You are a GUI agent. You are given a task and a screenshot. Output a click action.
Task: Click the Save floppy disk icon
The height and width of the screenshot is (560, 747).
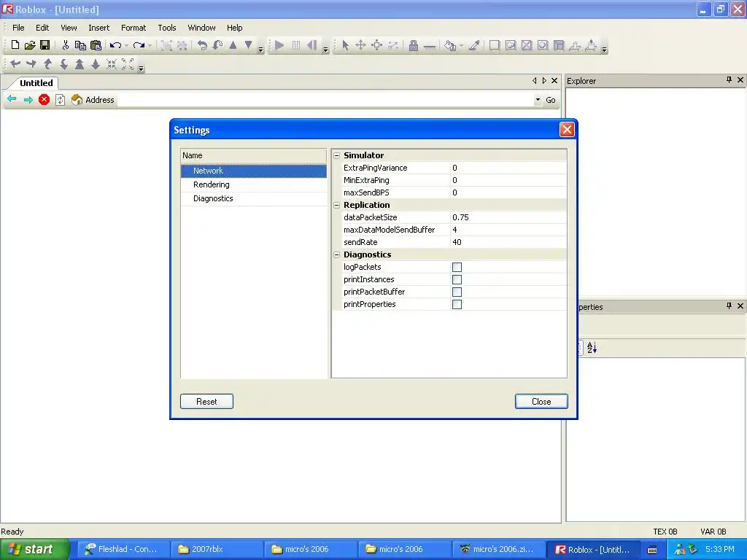pyautogui.click(x=44, y=45)
